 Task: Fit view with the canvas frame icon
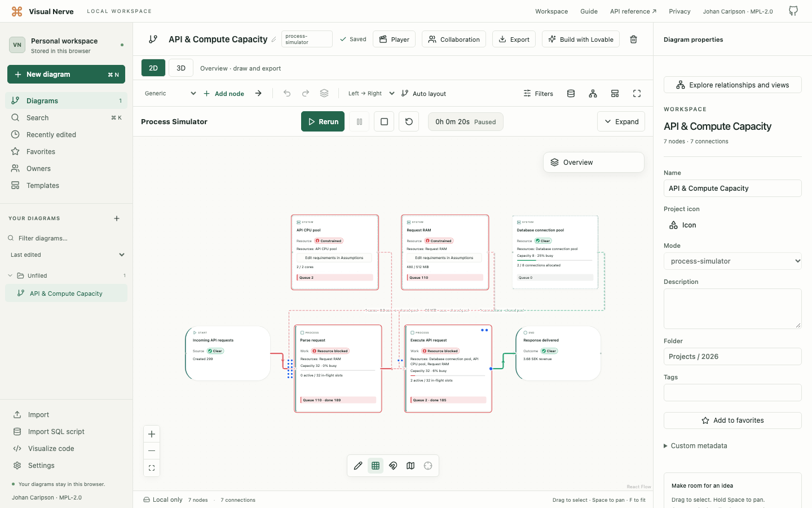pos(152,468)
